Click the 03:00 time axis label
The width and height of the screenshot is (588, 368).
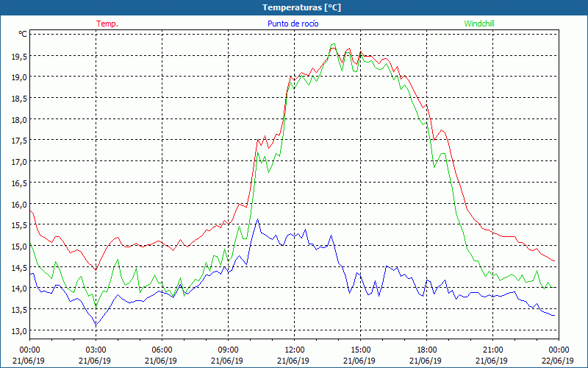pos(96,350)
